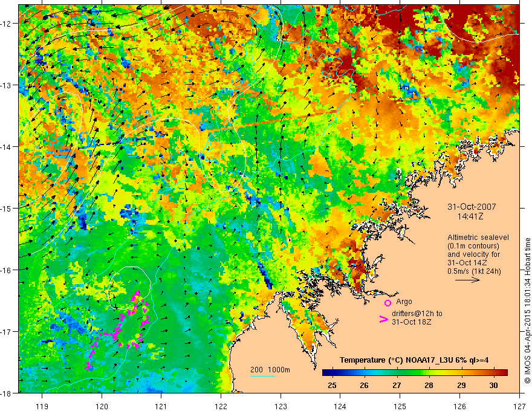Click the '1000m' depth contour label

point(279,370)
